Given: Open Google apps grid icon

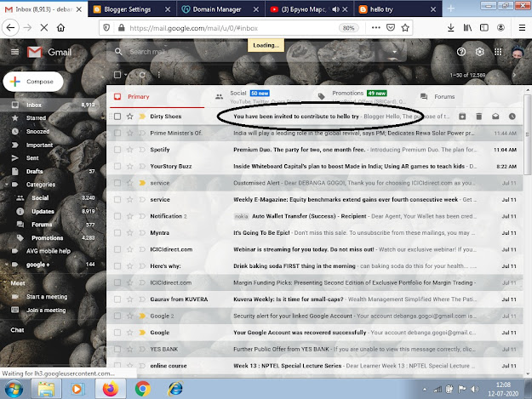Looking at the screenshot, I should 498,52.
